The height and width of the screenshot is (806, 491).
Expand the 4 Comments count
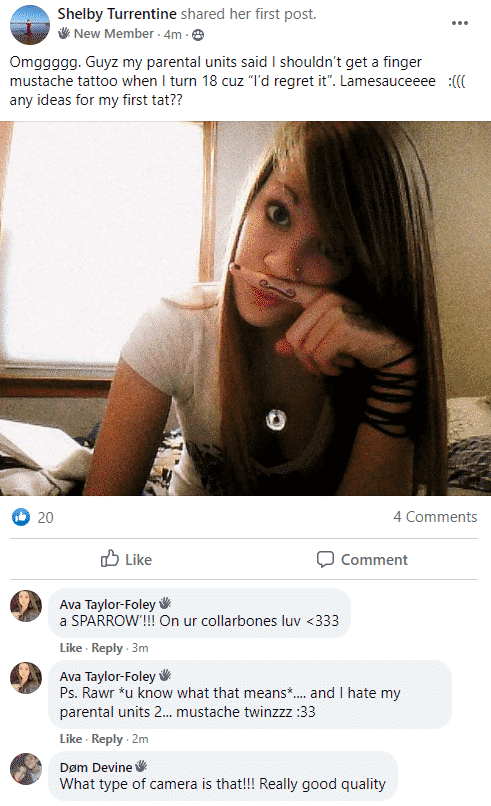435,517
